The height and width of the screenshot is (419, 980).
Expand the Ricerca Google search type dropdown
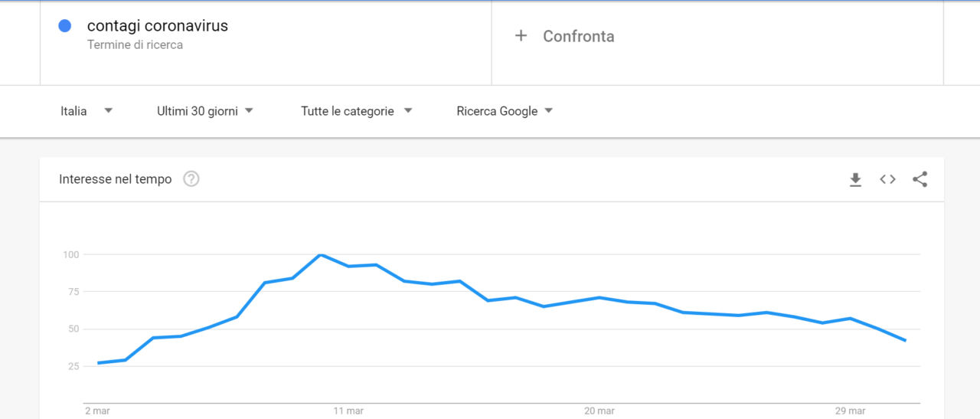[505, 111]
